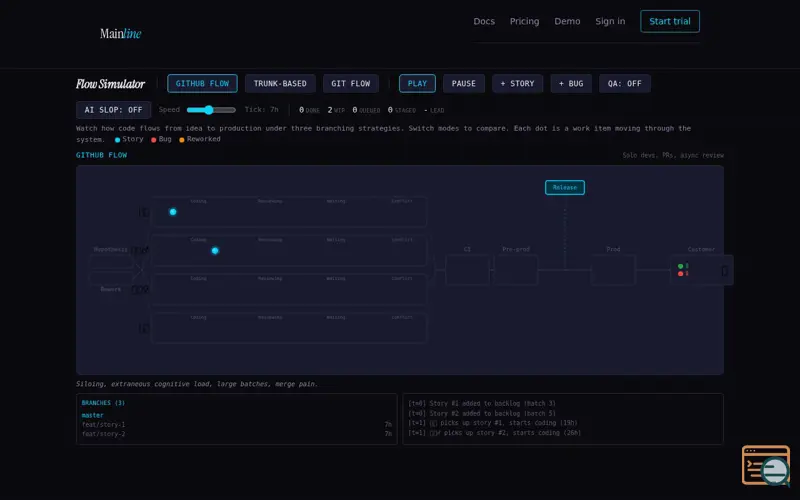The width and height of the screenshot is (800, 500).
Task: Click log line 'Story #2 added to backlog'
Action: pyautogui.click(x=482, y=413)
